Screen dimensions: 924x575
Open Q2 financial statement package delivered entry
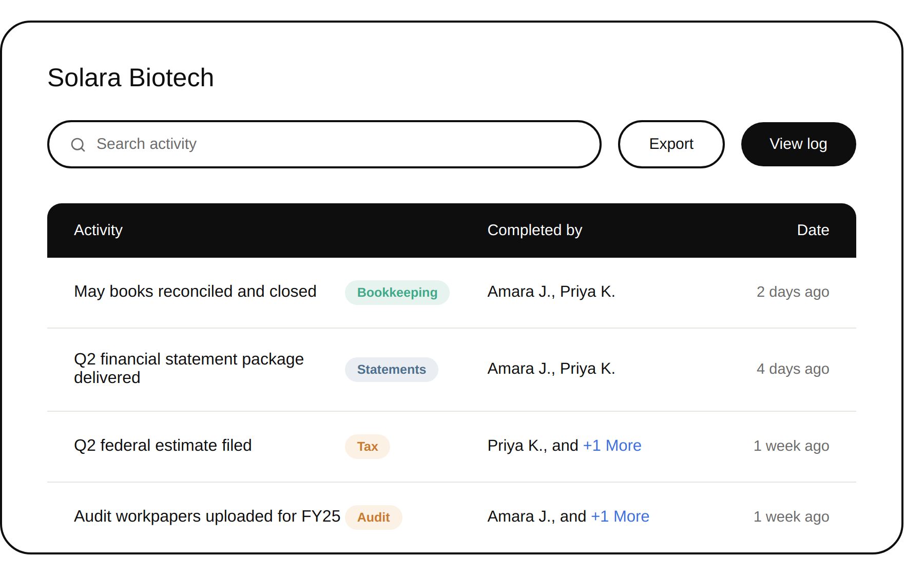point(189,369)
